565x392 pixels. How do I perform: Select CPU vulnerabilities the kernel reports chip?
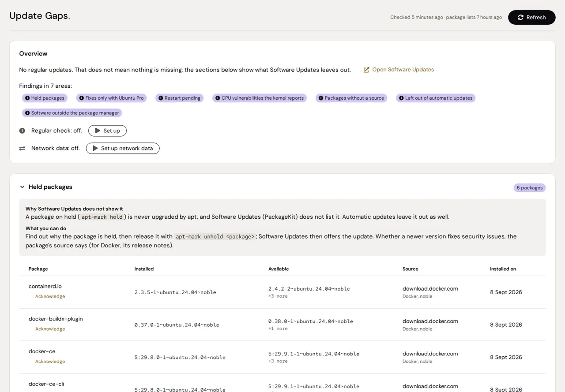tap(260, 98)
